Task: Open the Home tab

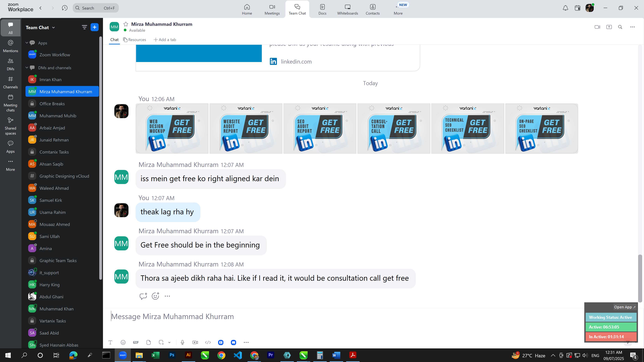Action: pyautogui.click(x=247, y=10)
